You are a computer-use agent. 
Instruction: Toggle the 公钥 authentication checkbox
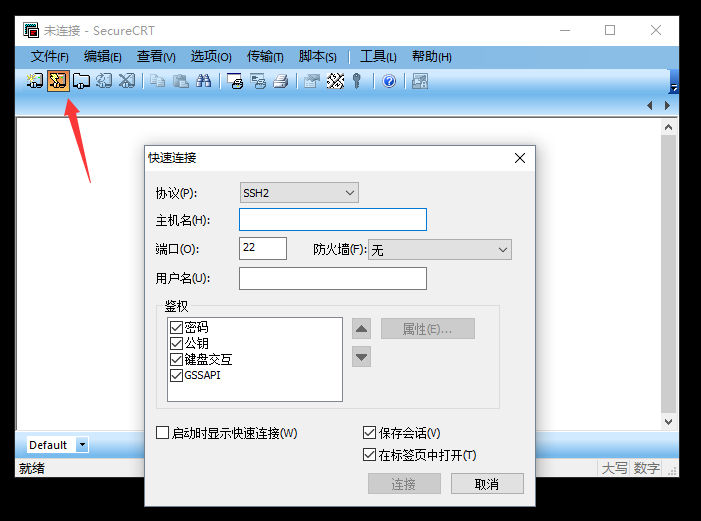coord(177,343)
